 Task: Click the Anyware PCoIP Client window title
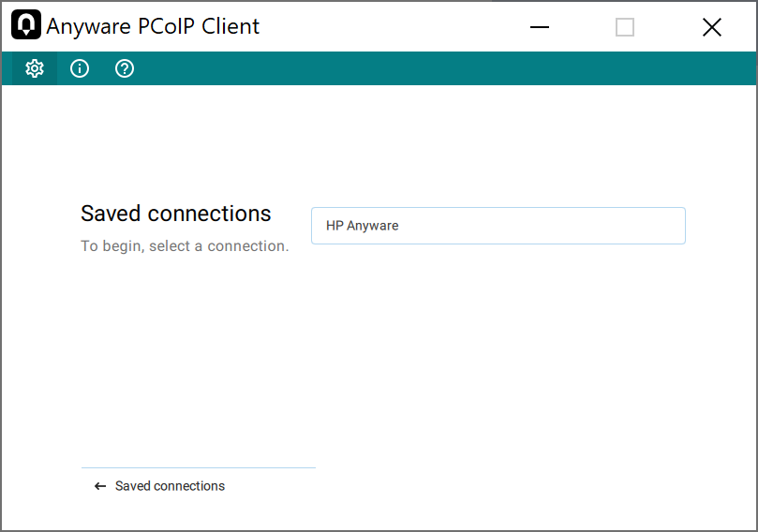pyautogui.click(x=153, y=26)
